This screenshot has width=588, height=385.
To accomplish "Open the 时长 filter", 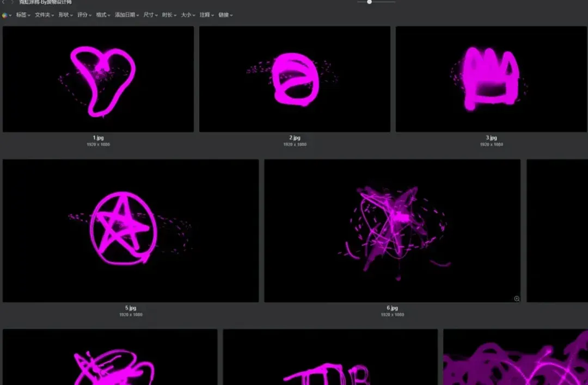I will click(169, 15).
